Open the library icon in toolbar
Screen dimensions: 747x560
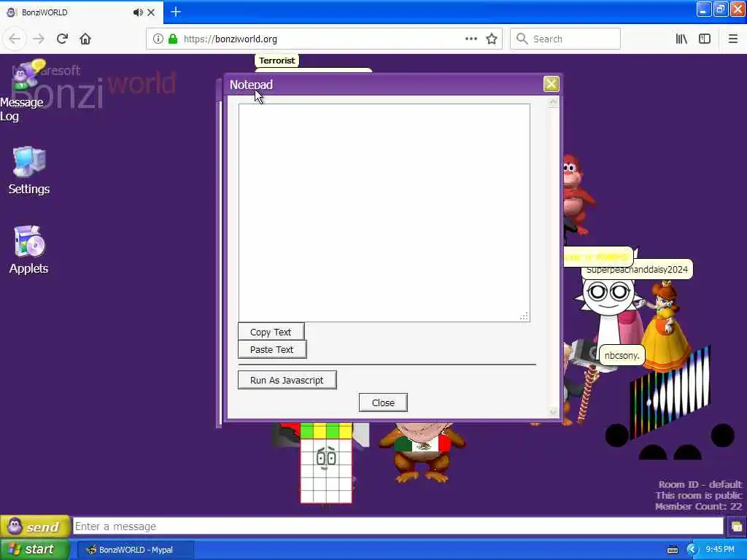click(682, 39)
